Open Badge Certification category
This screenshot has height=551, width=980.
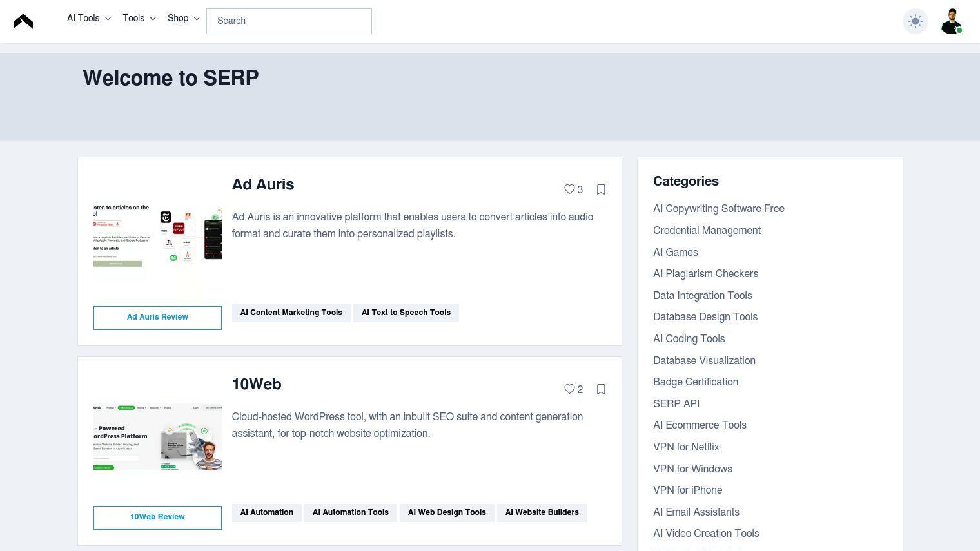pyautogui.click(x=696, y=382)
